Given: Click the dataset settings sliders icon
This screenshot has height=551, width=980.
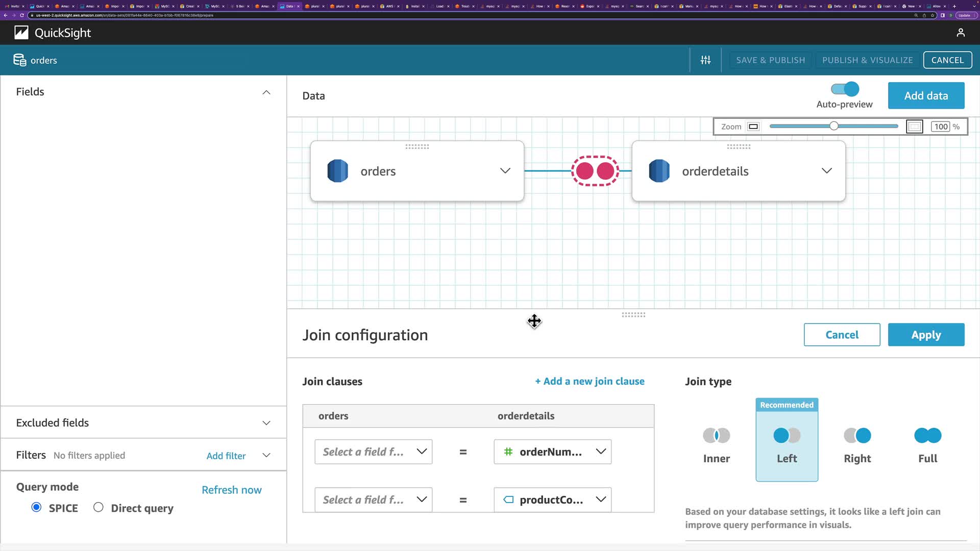Looking at the screenshot, I should click(705, 60).
